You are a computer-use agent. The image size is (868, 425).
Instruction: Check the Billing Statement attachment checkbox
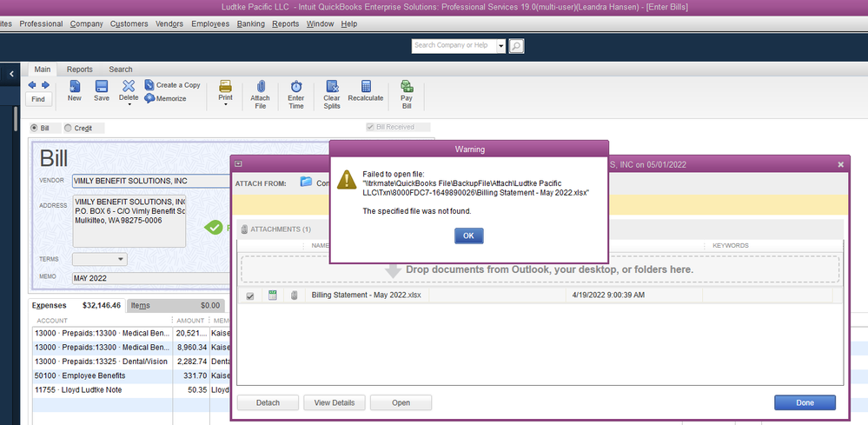point(249,296)
